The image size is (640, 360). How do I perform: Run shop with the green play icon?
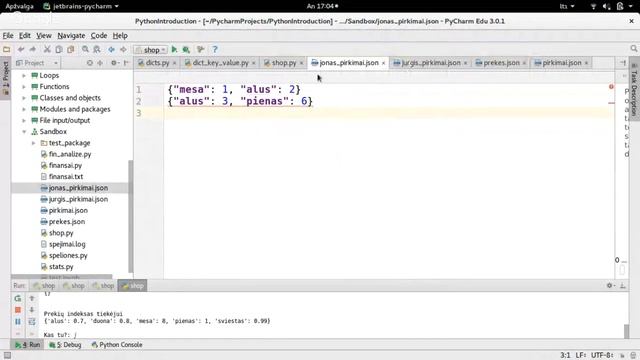[x=174, y=49]
